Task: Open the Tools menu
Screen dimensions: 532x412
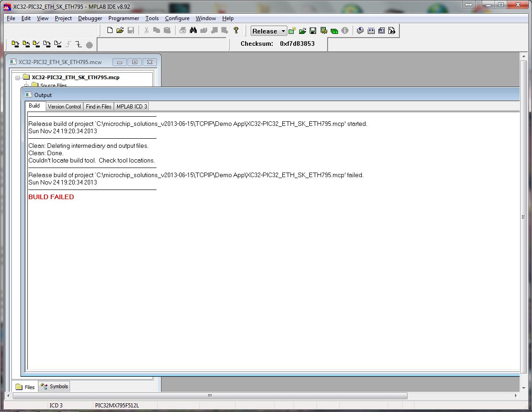Action: coord(152,18)
